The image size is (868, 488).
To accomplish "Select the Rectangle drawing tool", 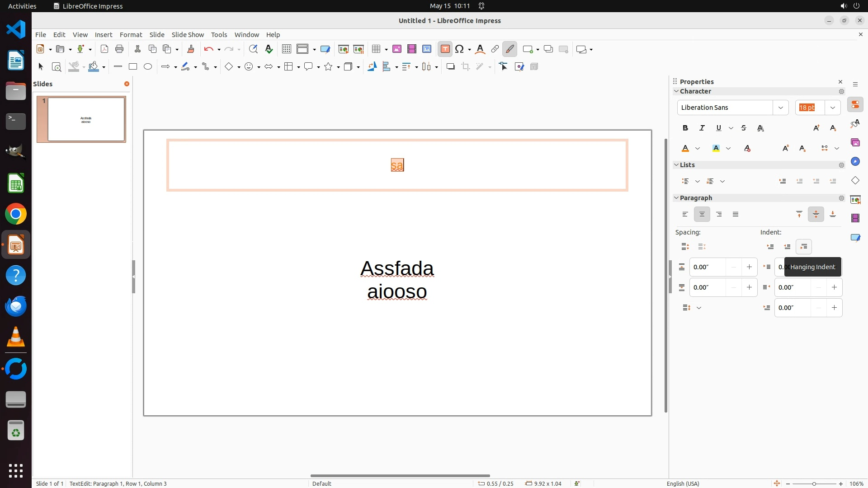I will point(132,67).
